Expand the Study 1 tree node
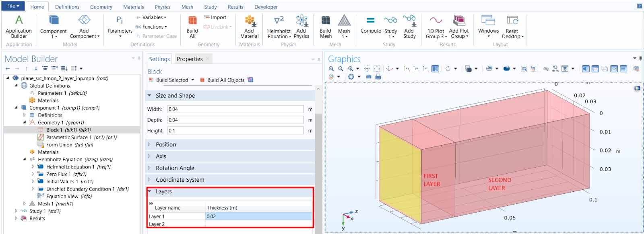This screenshot has width=644, height=234. 16,211
